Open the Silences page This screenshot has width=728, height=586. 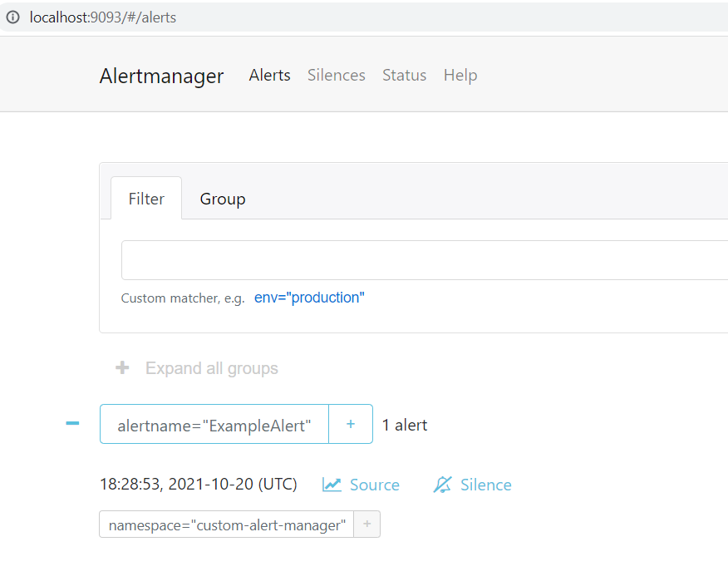pyautogui.click(x=336, y=75)
